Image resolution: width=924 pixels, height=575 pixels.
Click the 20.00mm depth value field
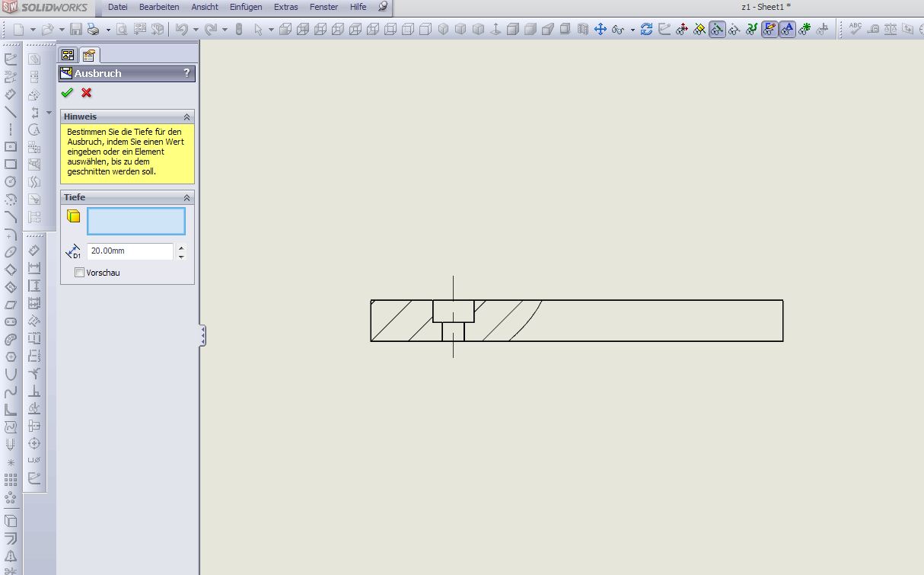point(130,251)
